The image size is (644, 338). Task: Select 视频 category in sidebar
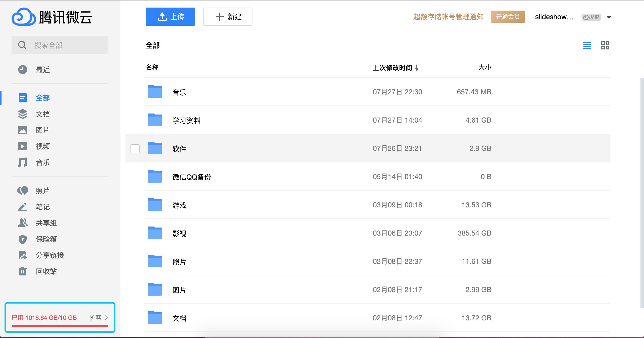click(x=42, y=146)
